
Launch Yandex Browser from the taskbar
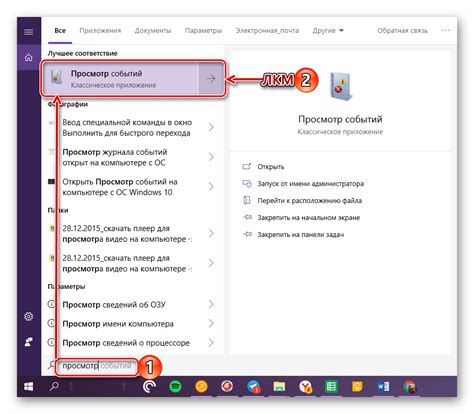305,387
